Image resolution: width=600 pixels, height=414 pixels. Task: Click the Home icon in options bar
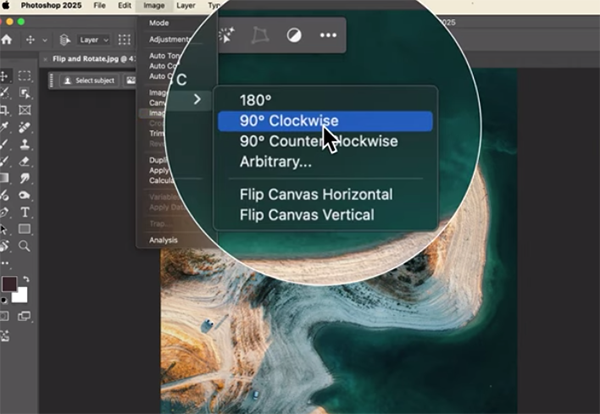click(6, 40)
